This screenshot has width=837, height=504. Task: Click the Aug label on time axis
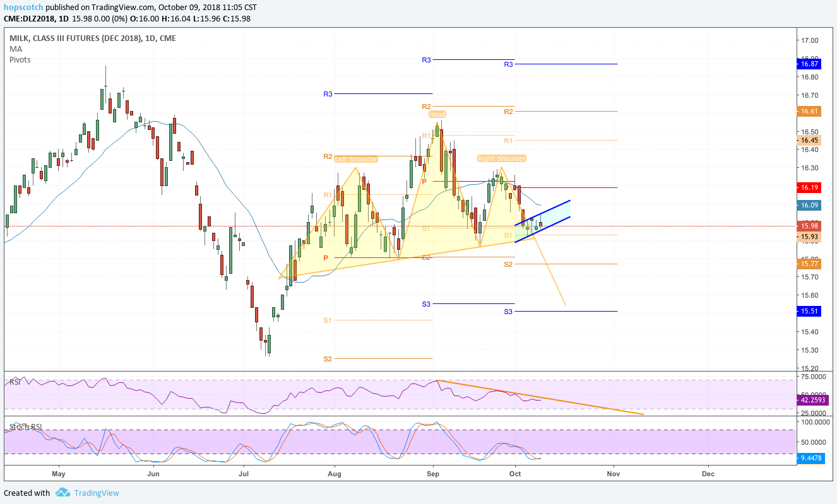point(335,473)
